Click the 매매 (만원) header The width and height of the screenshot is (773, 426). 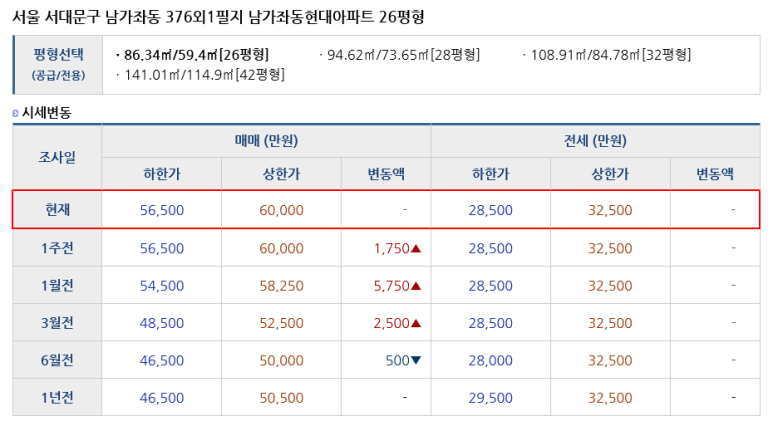pyautogui.click(x=266, y=141)
